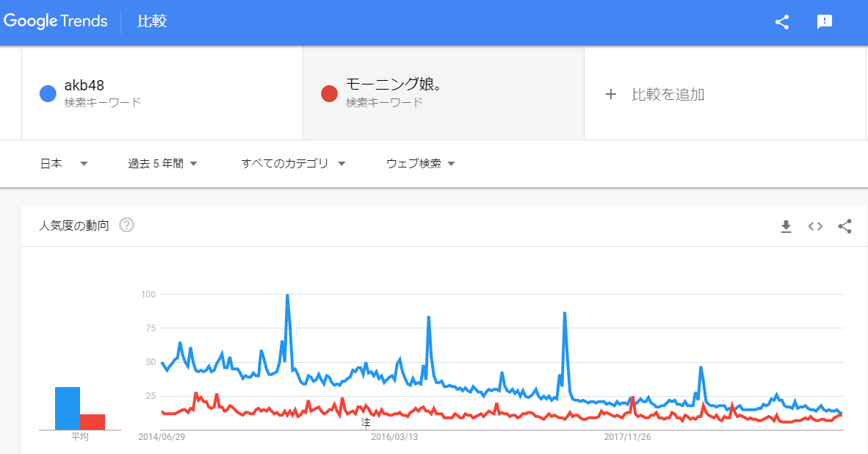Expand the 過去 5 年間 time range dropdown

(162, 164)
